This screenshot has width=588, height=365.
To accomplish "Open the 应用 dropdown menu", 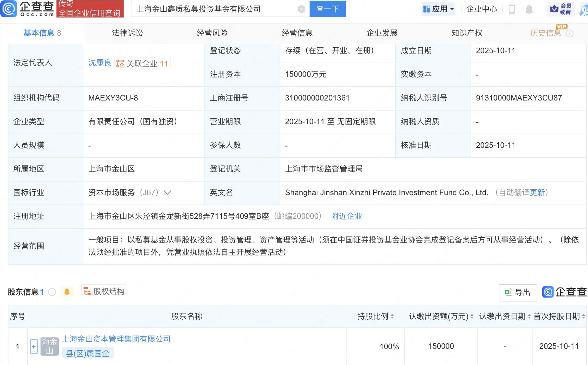I will (x=438, y=9).
